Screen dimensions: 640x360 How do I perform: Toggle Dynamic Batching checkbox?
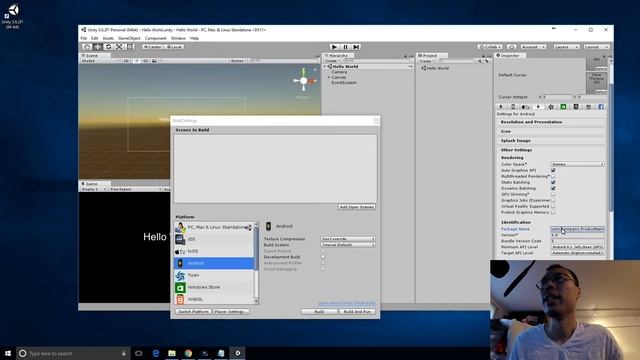[553, 189]
